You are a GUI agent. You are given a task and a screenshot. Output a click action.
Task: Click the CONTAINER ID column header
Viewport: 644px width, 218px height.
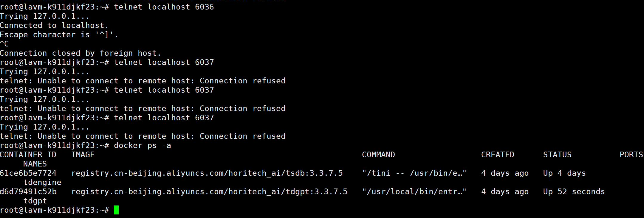pos(28,155)
